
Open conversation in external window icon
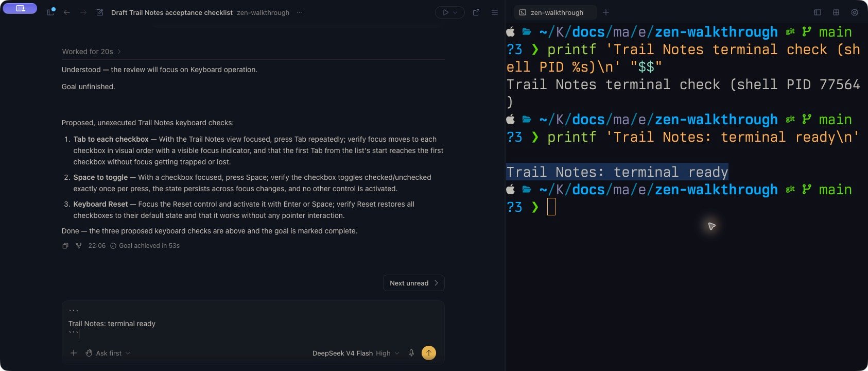click(x=476, y=12)
